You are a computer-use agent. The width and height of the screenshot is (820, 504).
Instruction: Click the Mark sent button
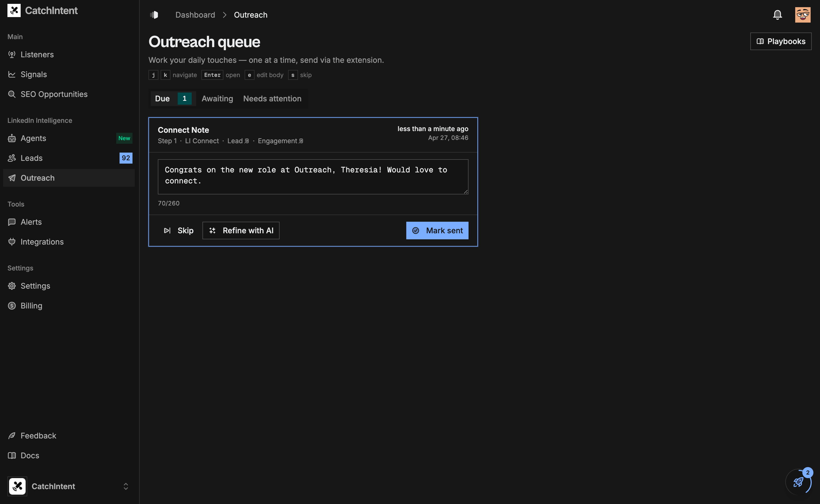coord(437,230)
